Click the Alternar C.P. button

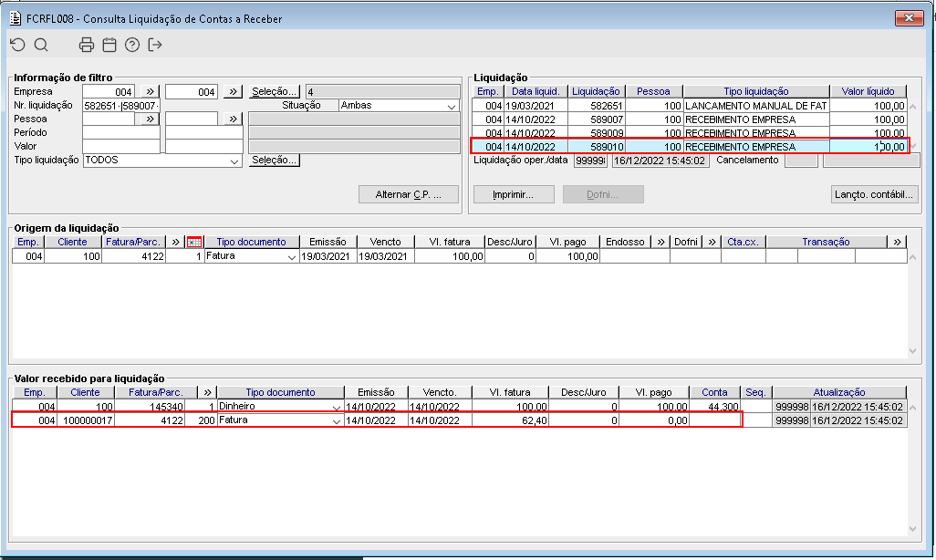[409, 194]
